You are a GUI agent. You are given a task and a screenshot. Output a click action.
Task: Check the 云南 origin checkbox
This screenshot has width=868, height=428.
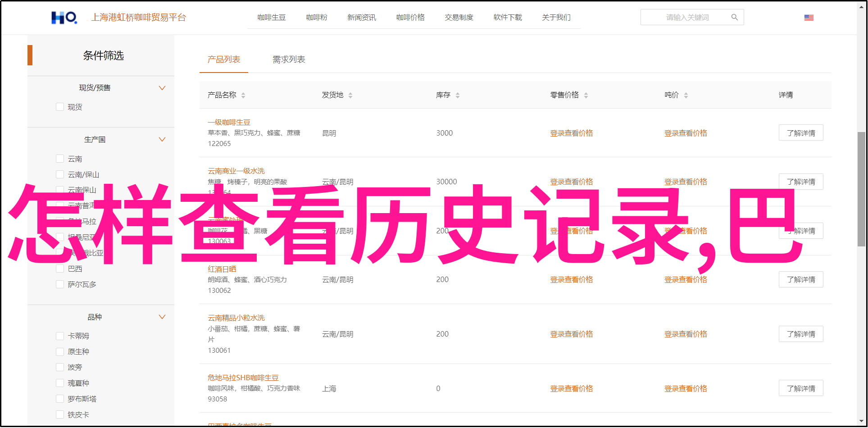pos(59,159)
